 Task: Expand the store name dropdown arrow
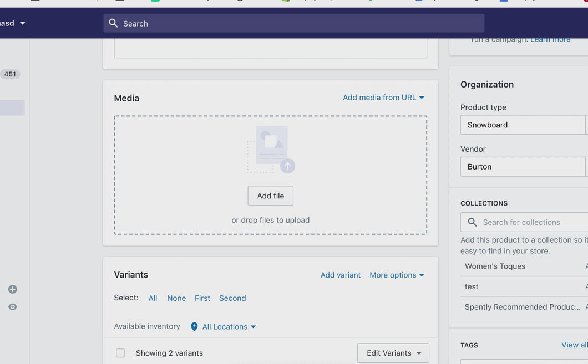[23, 23]
